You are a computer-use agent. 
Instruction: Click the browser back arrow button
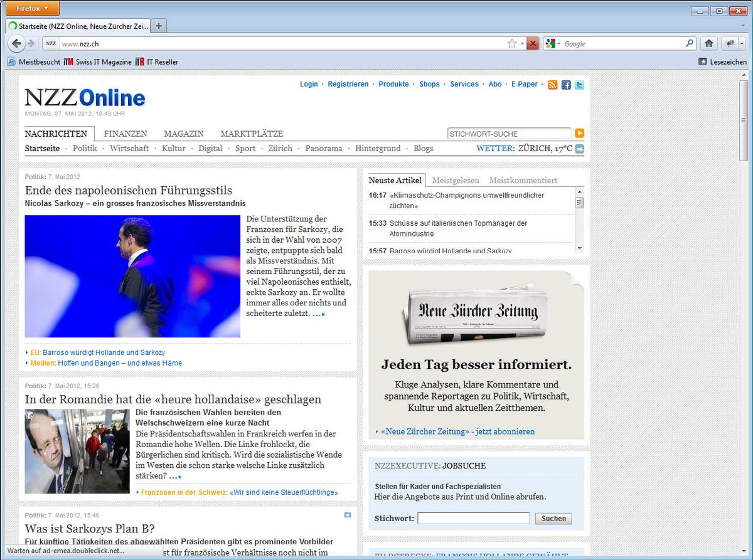point(16,43)
